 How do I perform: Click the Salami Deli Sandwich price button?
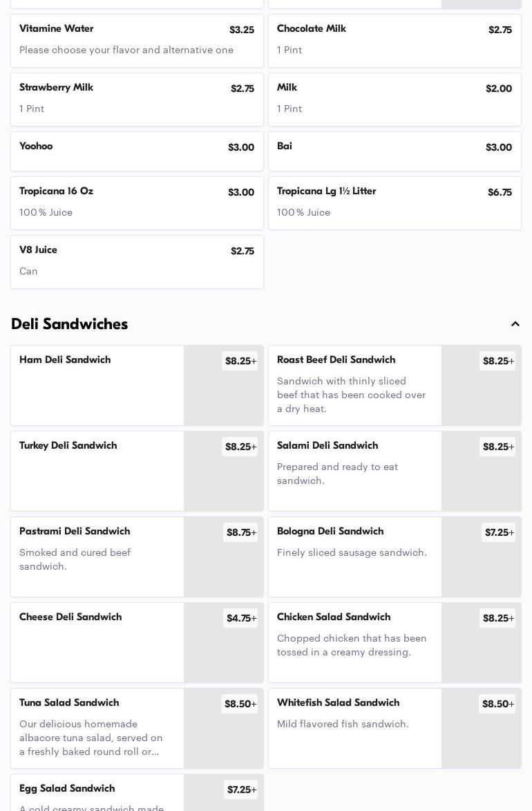(x=497, y=447)
